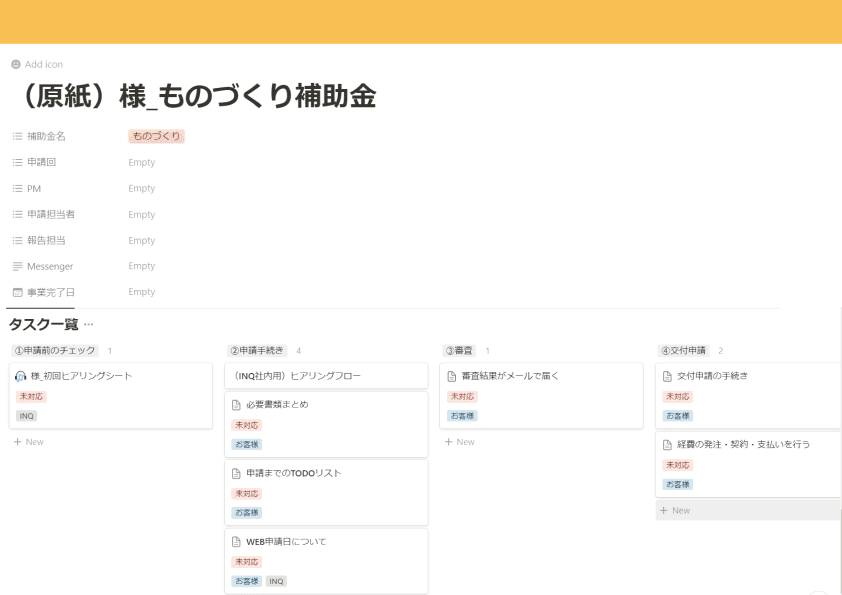Open the 報告担当 property label menu

[x=46, y=241]
